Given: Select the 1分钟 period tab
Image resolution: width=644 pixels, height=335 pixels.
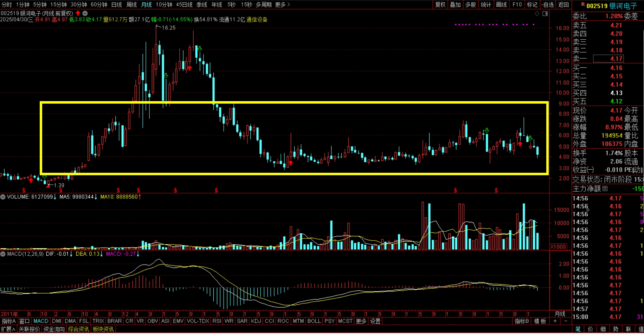Looking at the screenshot, I should click(23, 5).
